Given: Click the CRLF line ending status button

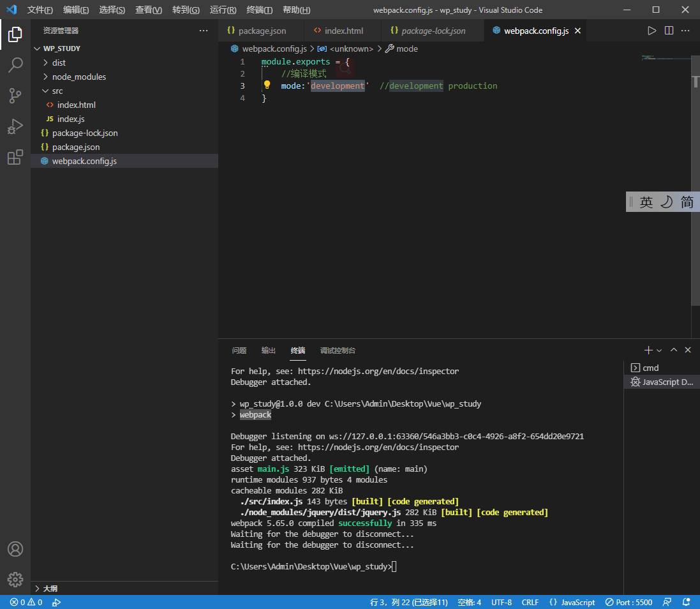Looking at the screenshot, I should 530,602.
